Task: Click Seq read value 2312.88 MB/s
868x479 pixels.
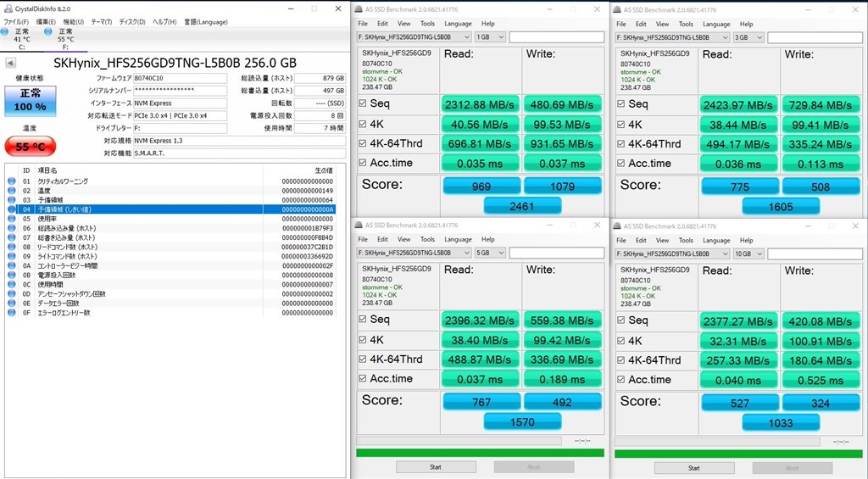Action: [x=480, y=104]
